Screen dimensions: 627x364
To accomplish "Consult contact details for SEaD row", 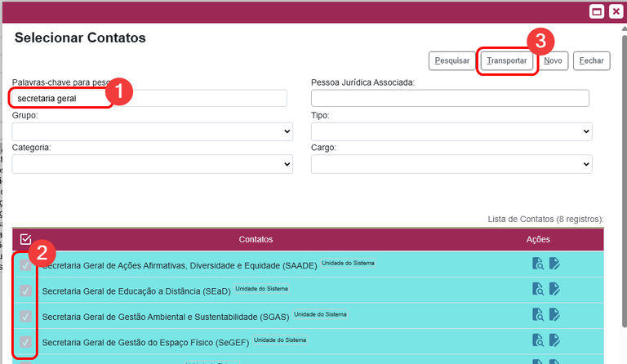I will coord(538,289).
